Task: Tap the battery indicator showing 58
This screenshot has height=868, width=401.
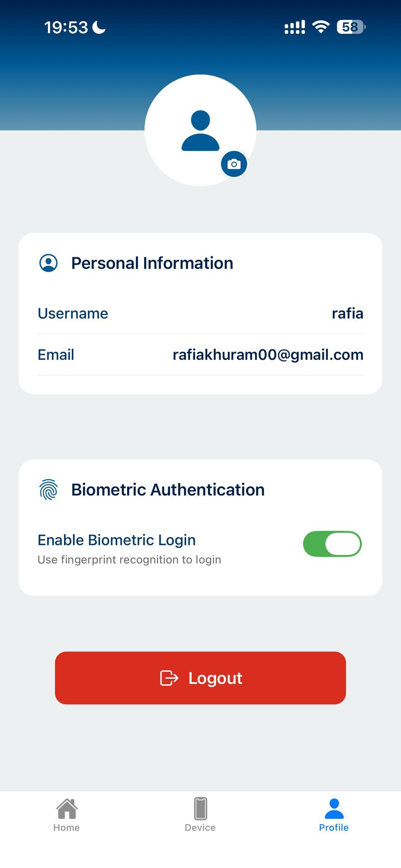Action: tap(351, 27)
